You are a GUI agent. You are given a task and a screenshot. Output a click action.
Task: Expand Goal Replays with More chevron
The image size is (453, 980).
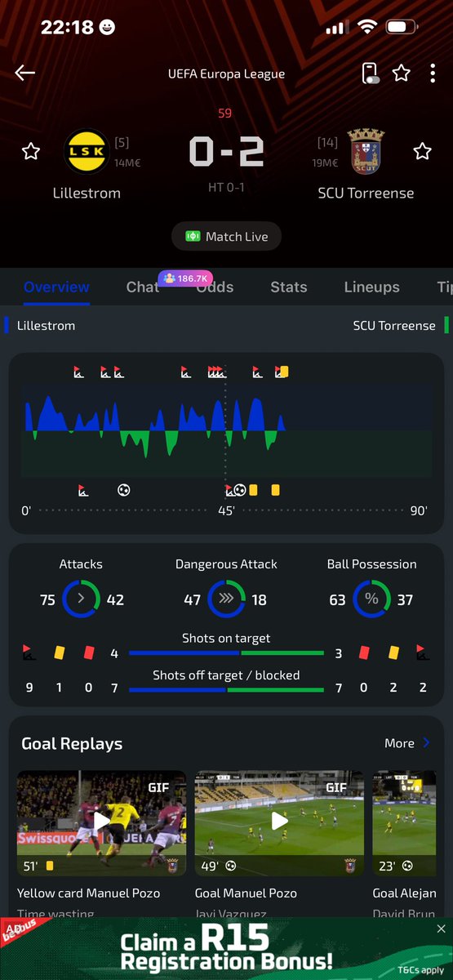407,743
